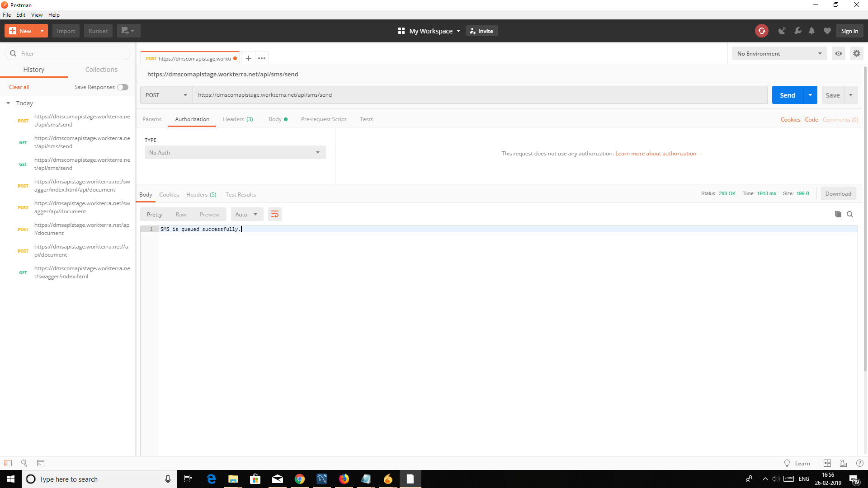The image size is (868, 488).
Task: Open history entry GET swagger/index.html
Action: pos(68,272)
